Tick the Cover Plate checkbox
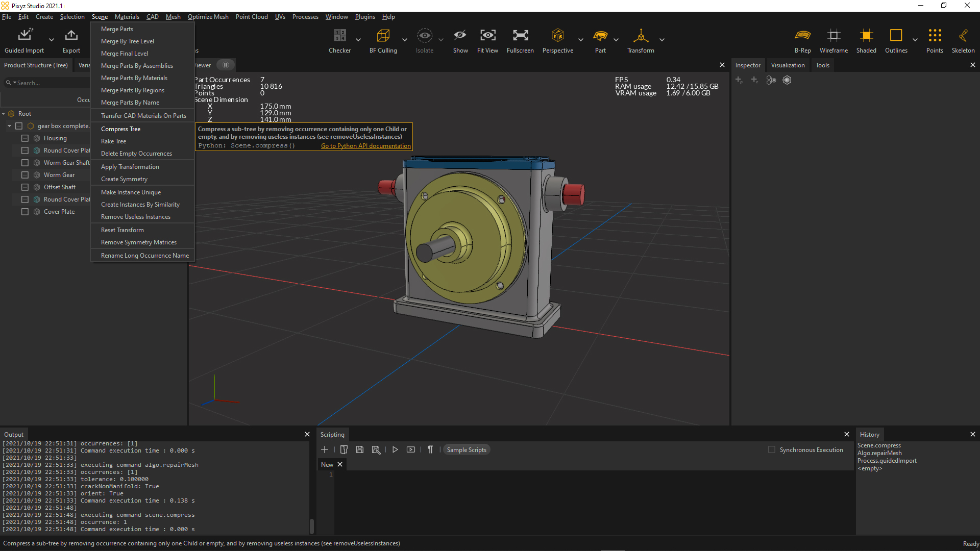Screen dimensions: 980x551 [x=24, y=212]
